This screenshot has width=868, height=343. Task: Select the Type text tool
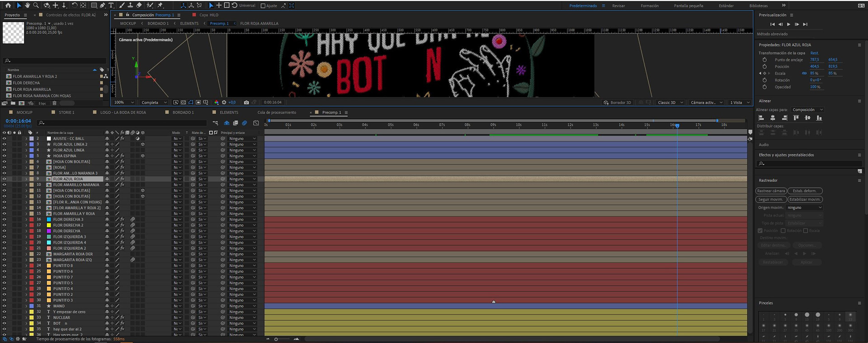tap(111, 5)
